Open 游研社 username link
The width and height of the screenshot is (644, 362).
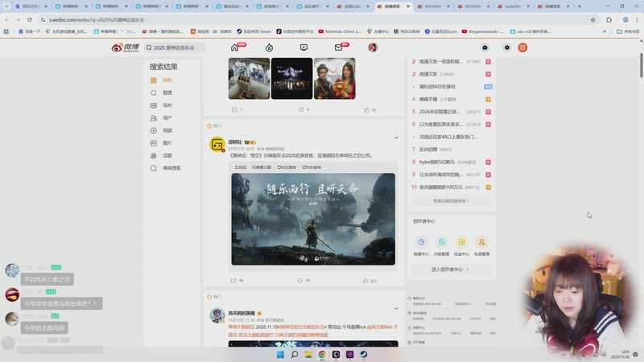pos(235,142)
